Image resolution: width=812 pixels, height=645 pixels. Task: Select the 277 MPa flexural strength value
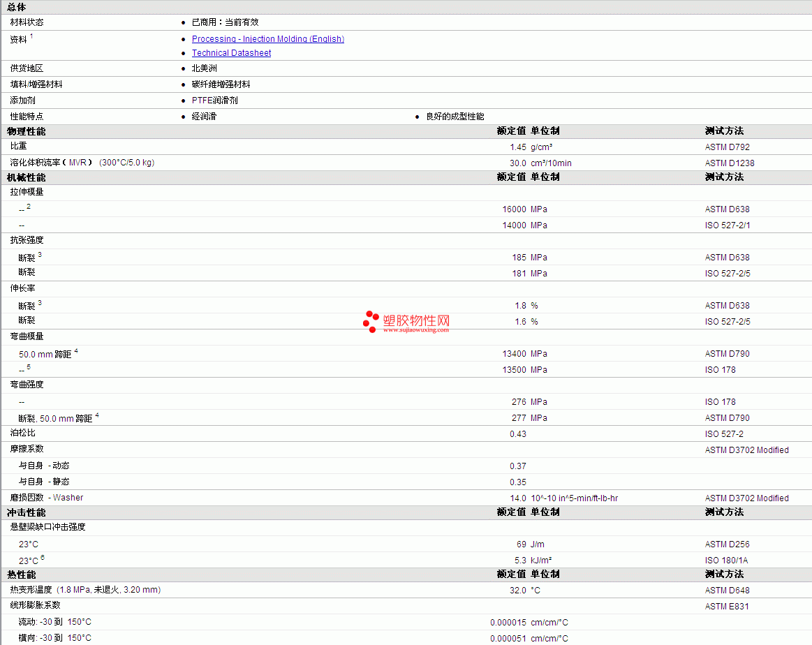click(x=530, y=417)
